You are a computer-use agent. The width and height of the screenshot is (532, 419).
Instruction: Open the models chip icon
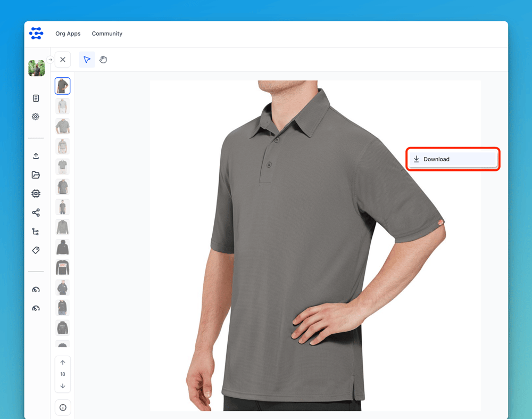[x=36, y=194]
